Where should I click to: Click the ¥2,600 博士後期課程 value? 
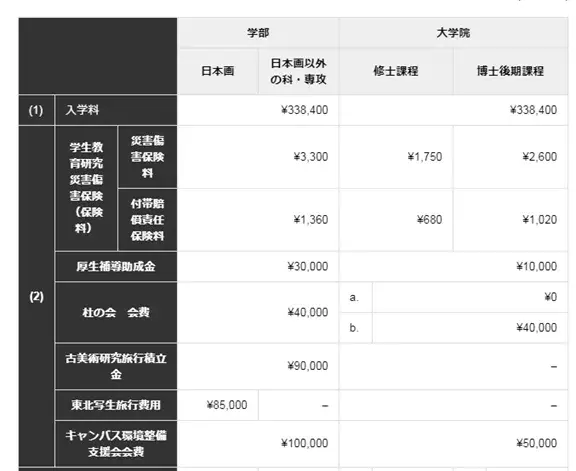(x=540, y=157)
